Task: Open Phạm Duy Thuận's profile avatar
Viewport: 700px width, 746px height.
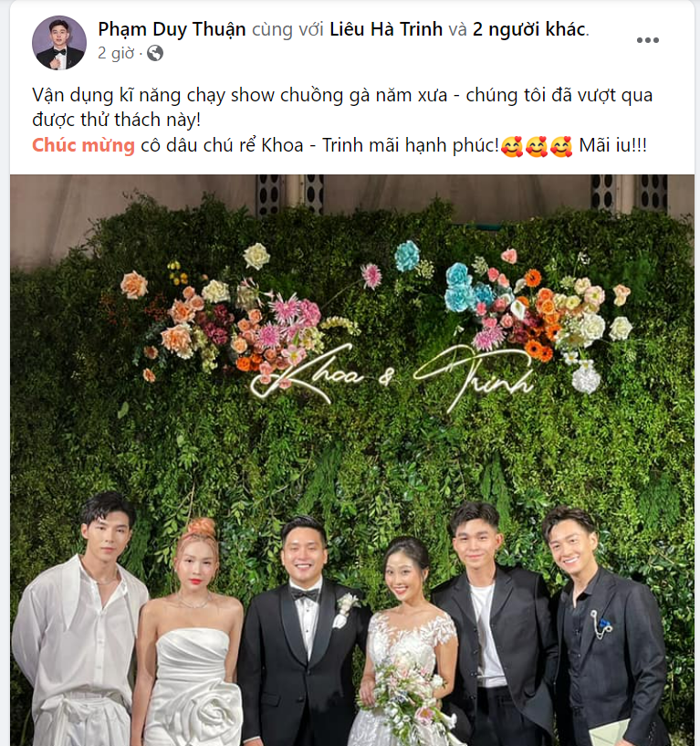Action: click(59, 42)
